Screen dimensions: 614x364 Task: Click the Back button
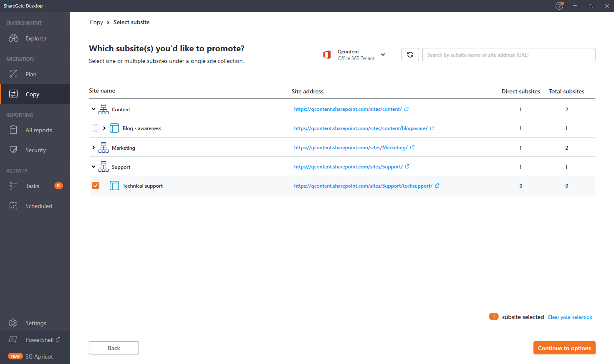click(114, 348)
